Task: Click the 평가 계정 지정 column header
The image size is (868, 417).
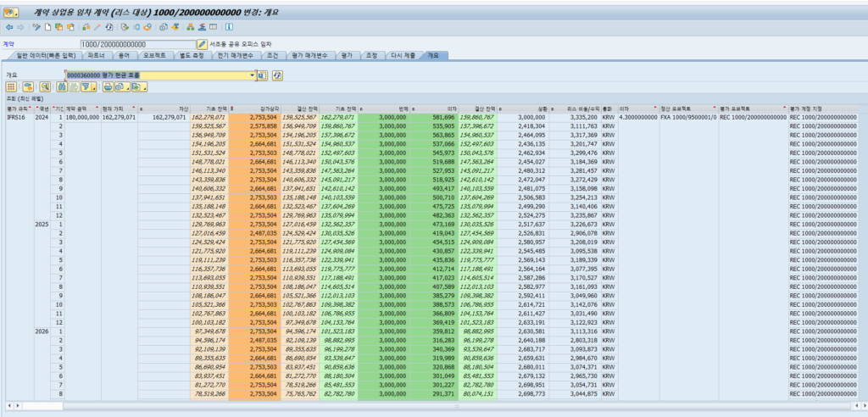Action: [823, 108]
